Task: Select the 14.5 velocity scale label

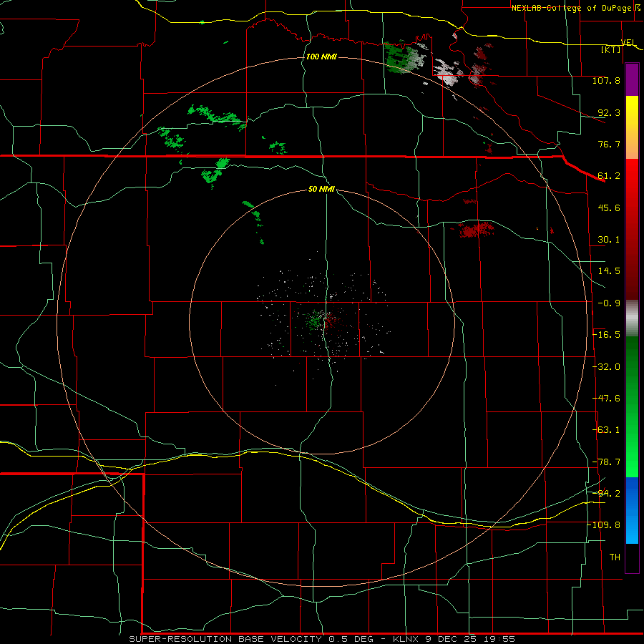Action: pos(609,270)
